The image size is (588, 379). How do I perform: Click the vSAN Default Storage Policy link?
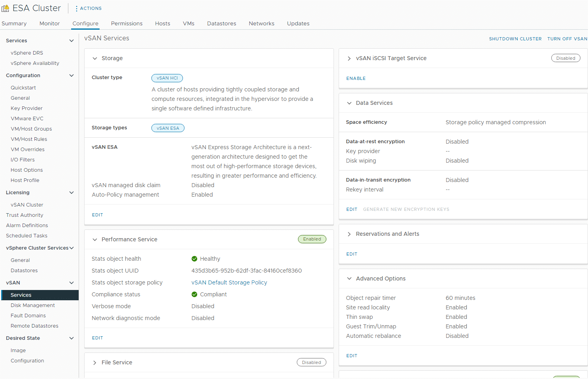[x=229, y=282]
